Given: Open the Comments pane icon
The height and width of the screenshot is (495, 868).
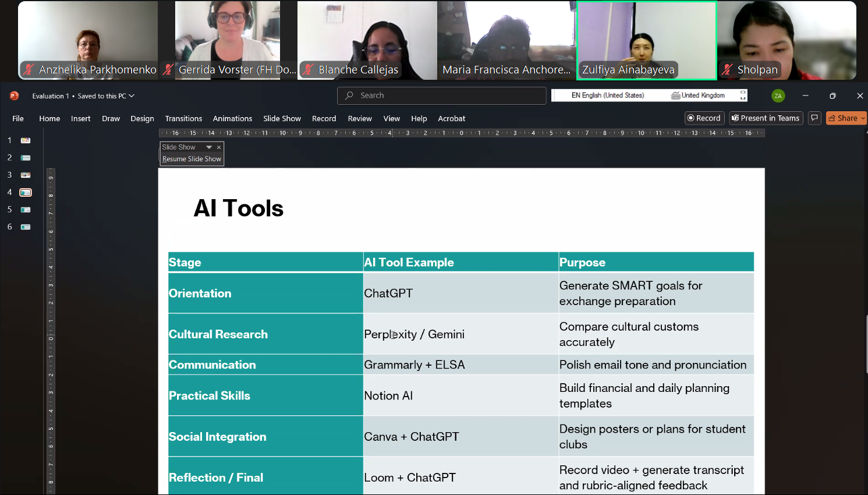Looking at the screenshot, I should (x=814, y=118).
